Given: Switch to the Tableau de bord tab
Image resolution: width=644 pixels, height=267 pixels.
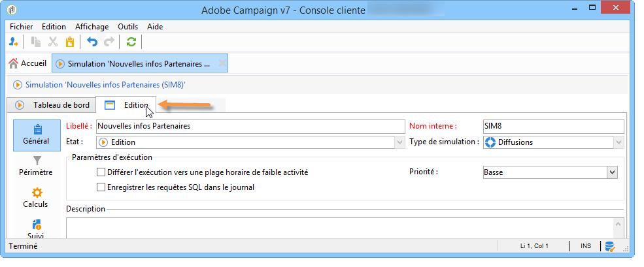Looking at the screenshot, I should coord(52,105).
